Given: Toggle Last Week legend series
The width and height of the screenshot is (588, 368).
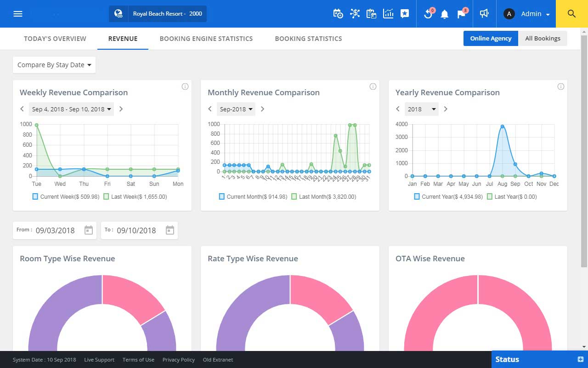Looking at the screenshot, I should [135, 196].
